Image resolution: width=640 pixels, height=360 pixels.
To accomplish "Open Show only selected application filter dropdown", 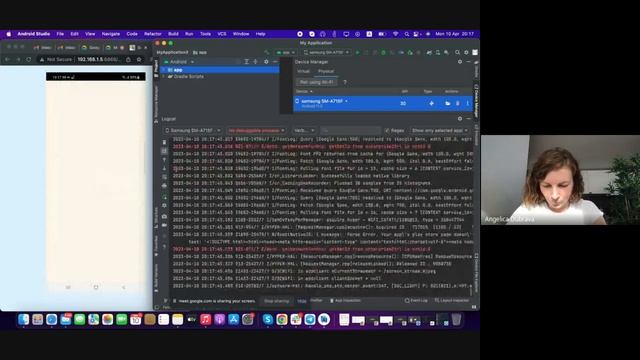I will click(440, 131).
